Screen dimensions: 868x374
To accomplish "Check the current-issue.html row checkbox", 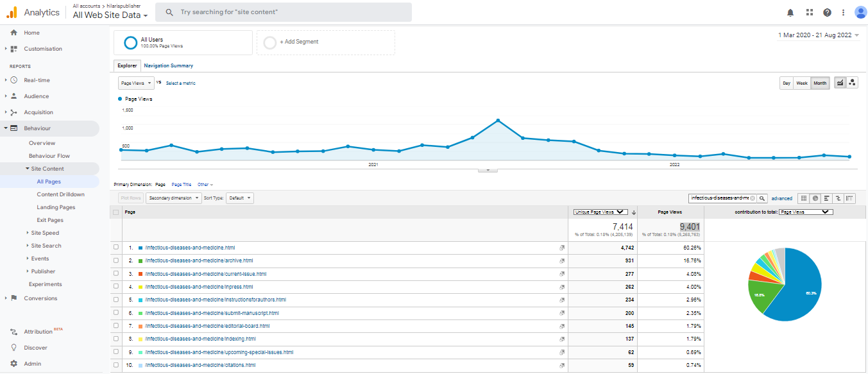I will click(116, 274).
